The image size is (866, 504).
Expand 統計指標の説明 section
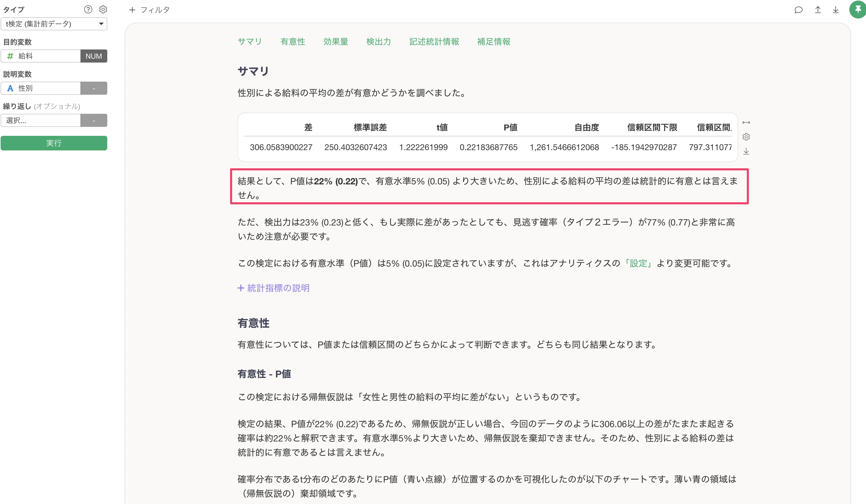click(x=274, y=288)
